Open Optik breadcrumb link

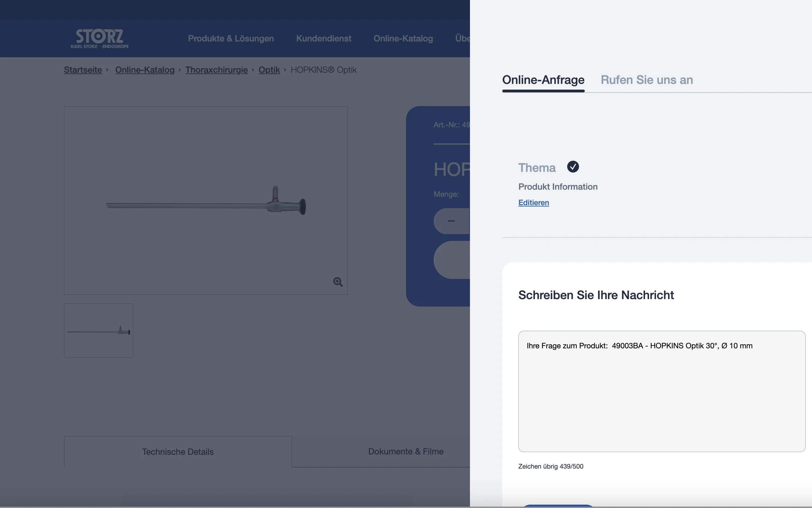269,70
